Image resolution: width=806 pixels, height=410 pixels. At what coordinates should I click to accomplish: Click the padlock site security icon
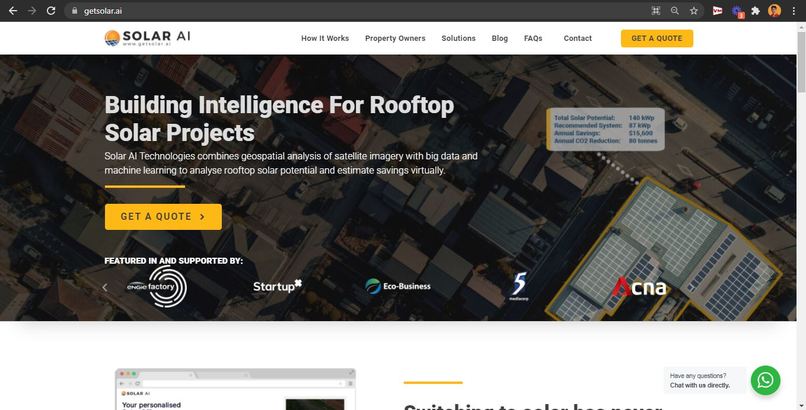click(x=75, y=11)
